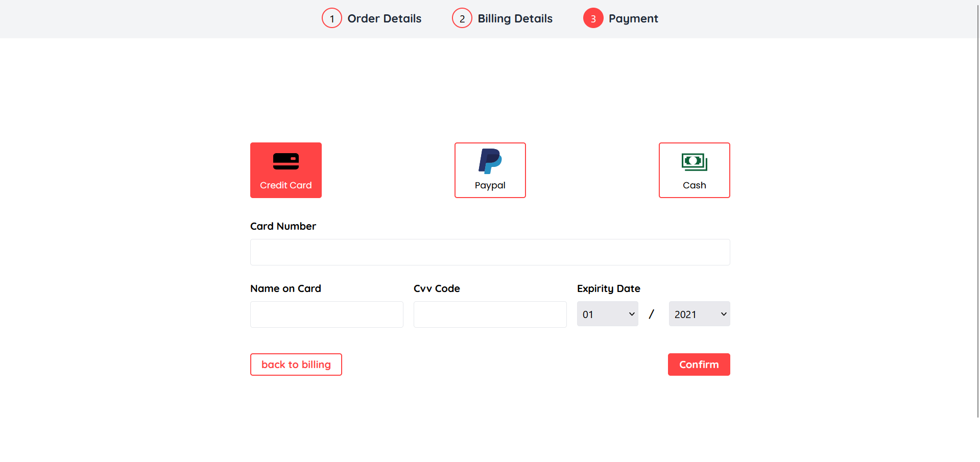Click into Name on Card field
The height and width of the screenshot is (462, 980).
326,314
